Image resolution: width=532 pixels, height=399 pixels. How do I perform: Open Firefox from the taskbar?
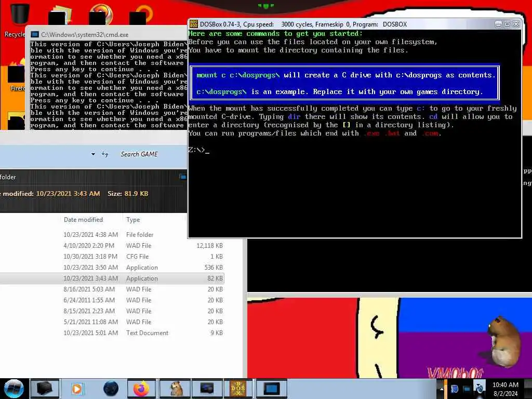point(141,389)
